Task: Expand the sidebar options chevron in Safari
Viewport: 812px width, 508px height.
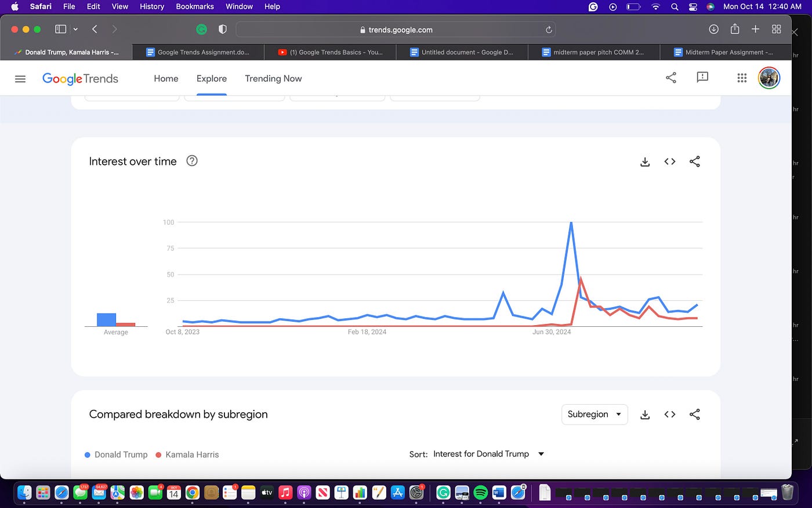Action: 75,29
